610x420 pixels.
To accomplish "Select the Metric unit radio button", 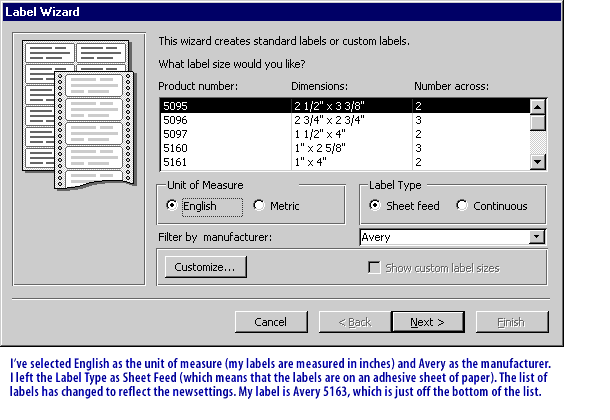I will pos(259,205).
